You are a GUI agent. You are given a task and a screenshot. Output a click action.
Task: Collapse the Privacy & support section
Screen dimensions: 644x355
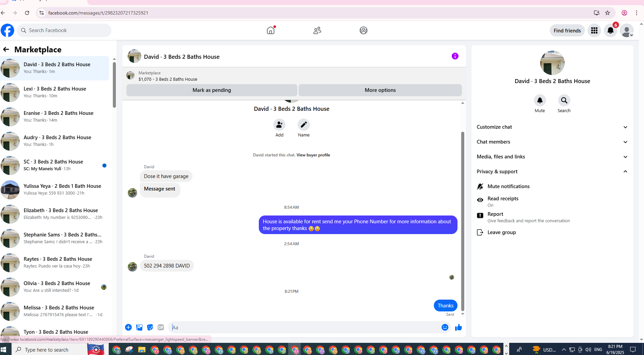pyautogui.click(x=552, y=172)
